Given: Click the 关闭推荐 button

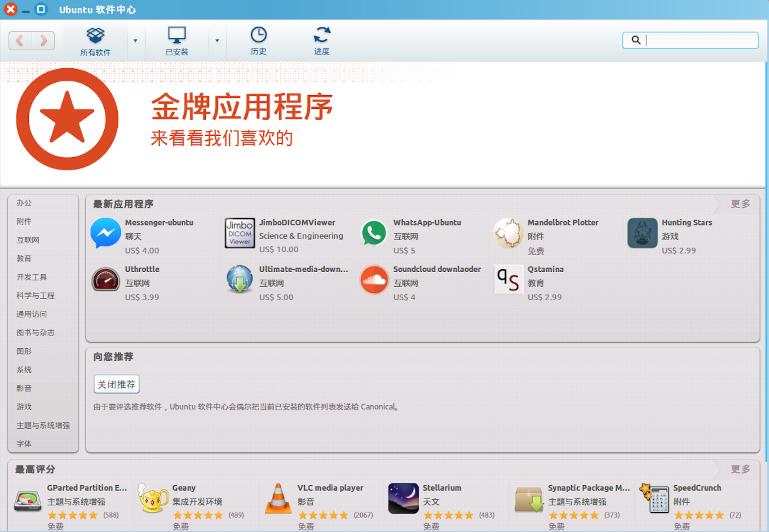Looking at the screenshot, I should pos(116,384).
